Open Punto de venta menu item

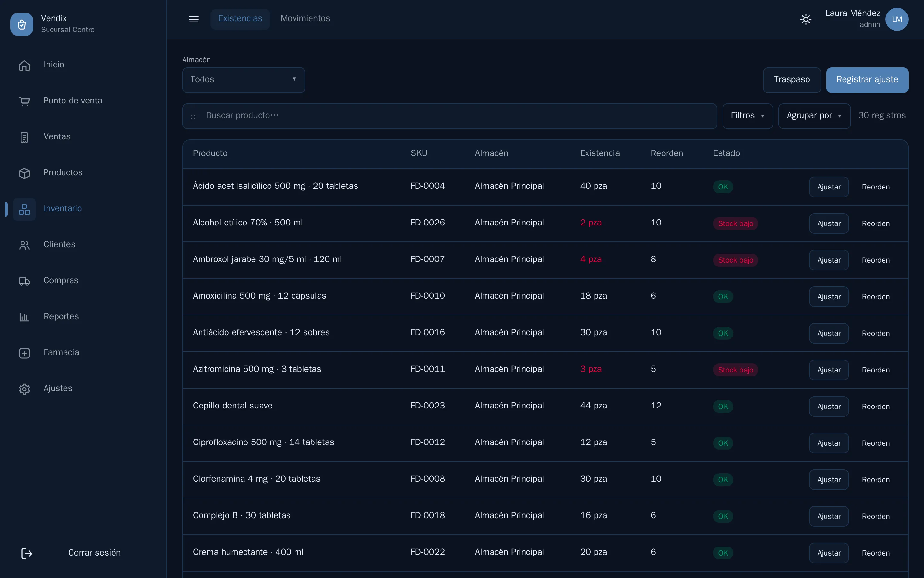(73, 101)
